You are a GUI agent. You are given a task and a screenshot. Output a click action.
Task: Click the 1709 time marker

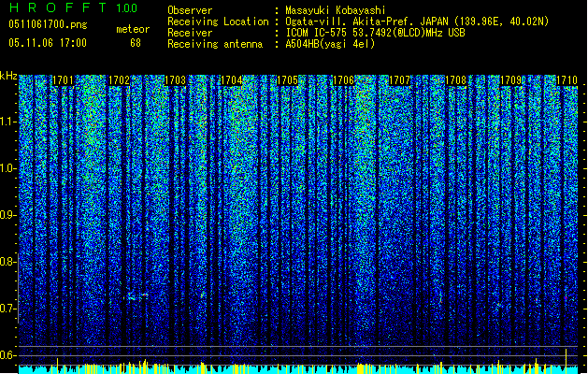511,80
